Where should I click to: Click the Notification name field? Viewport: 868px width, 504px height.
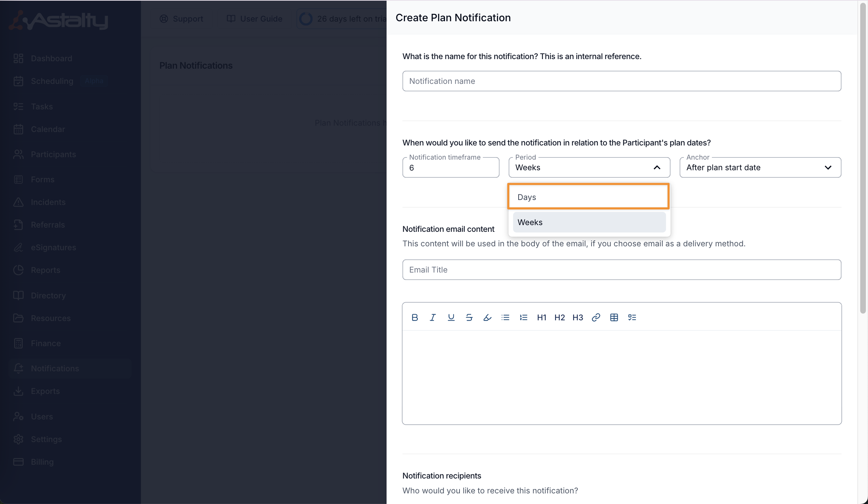pyautogui.click(x=621, y=81)
